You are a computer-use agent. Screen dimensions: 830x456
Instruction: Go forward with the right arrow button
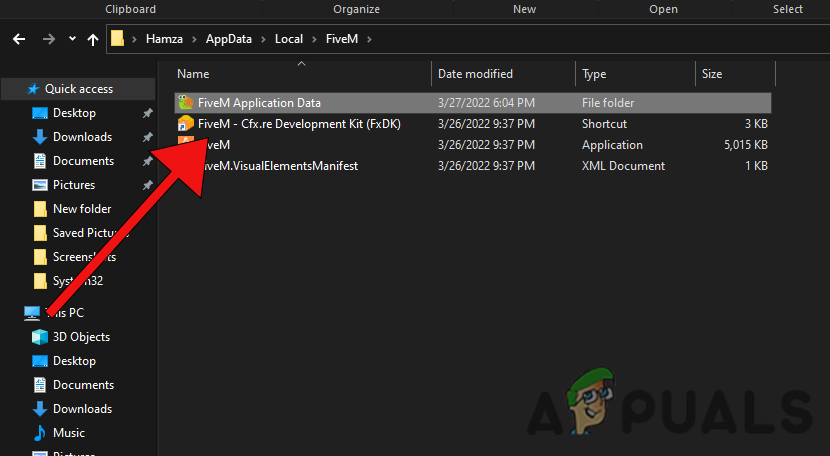tap(49, 39)
